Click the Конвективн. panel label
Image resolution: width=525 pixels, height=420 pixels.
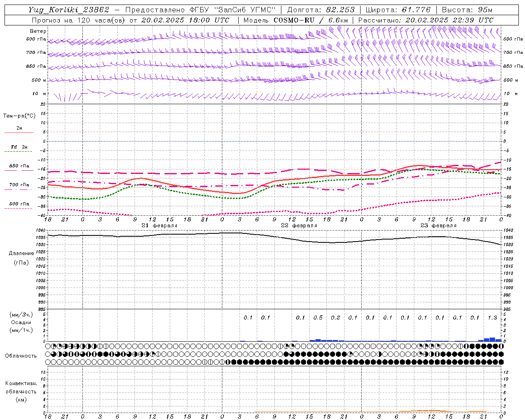[x=21, y=383]
